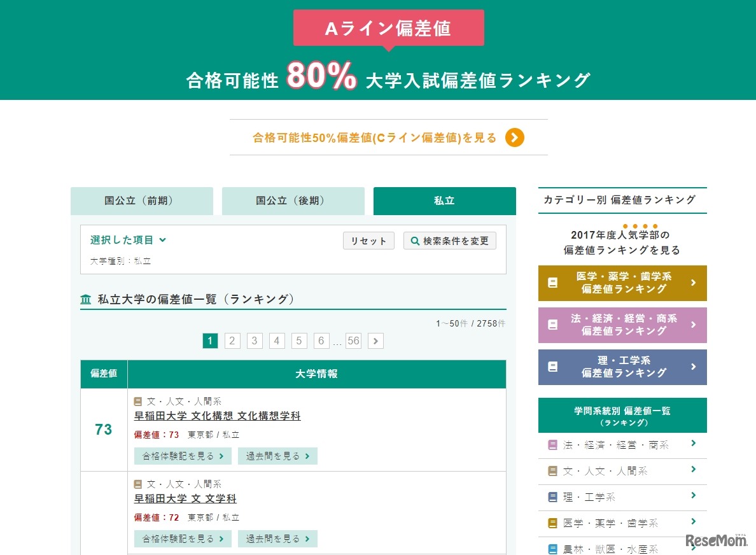The width and height of the screenshot is (756, 555).
Task: Click book icon above 文 文学科 entry
Action: coord(138,484)
